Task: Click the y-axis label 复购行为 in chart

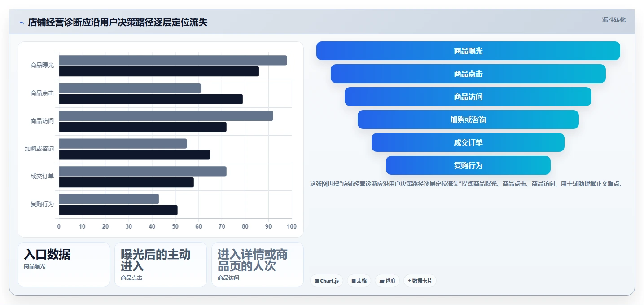Action: click(x=42, y=204)
